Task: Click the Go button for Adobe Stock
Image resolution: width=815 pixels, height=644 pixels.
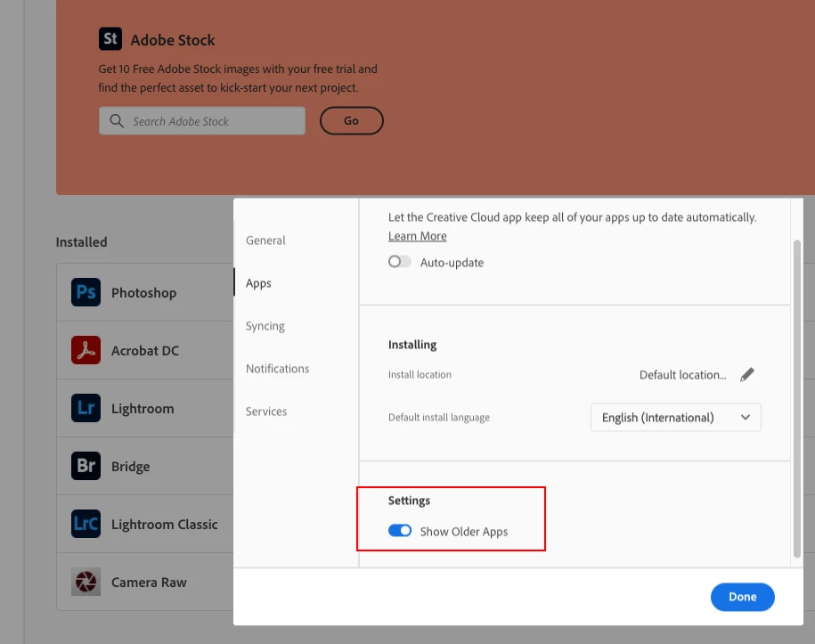Action: [351, 120]
